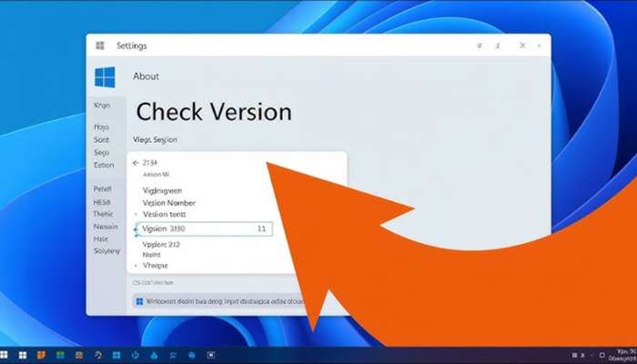Click the white swirl-shaped taskbar icon
Viewport: 637px width, 364px height.
click(x=98, y=355)
